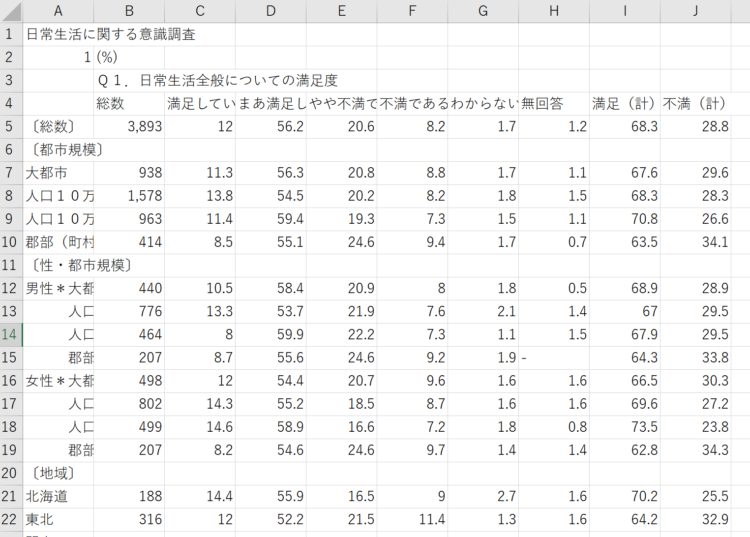This screenshot has width=750, height=537.
Task: Select row 14 header
Action: [11, 334]
